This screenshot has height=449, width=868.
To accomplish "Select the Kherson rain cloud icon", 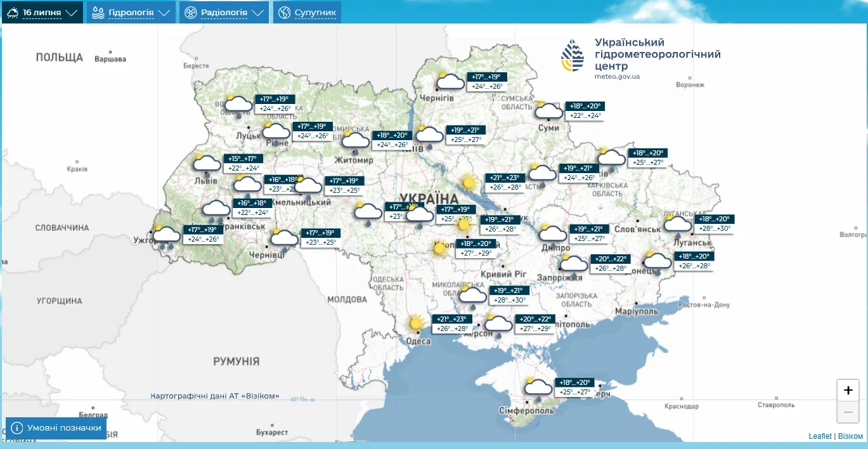I will tap(498, 325).
